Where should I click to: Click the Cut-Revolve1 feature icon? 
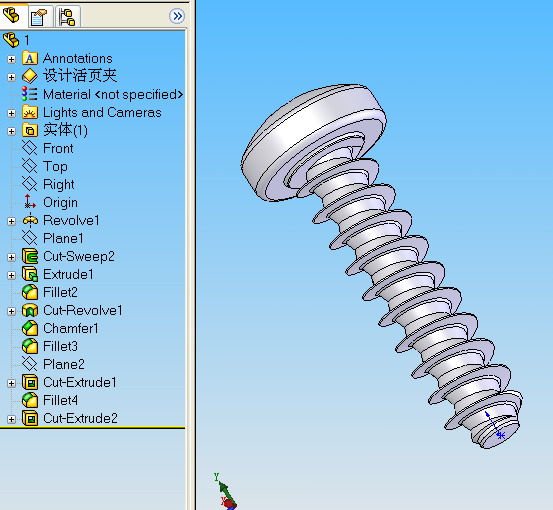tap(30, 310)
